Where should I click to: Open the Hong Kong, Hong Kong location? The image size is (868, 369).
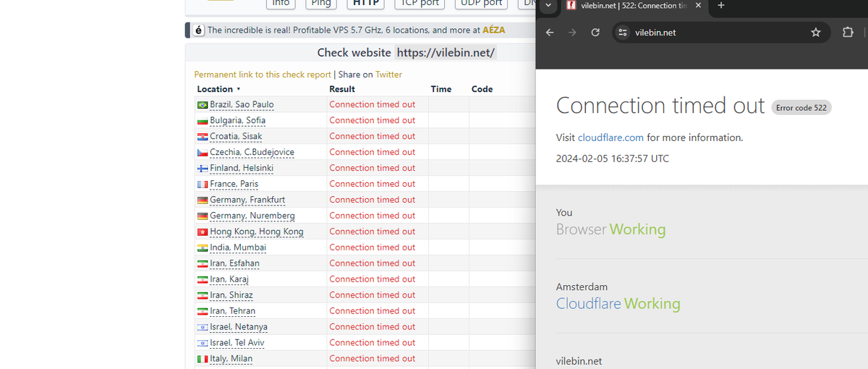point(257,232)
